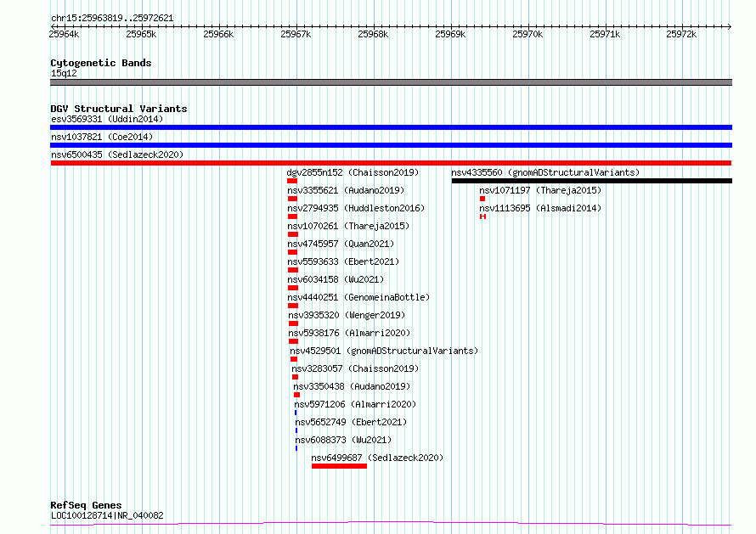Open nsv4529501 (gnomADStructuralVariants) variant

tap(384, 351)
